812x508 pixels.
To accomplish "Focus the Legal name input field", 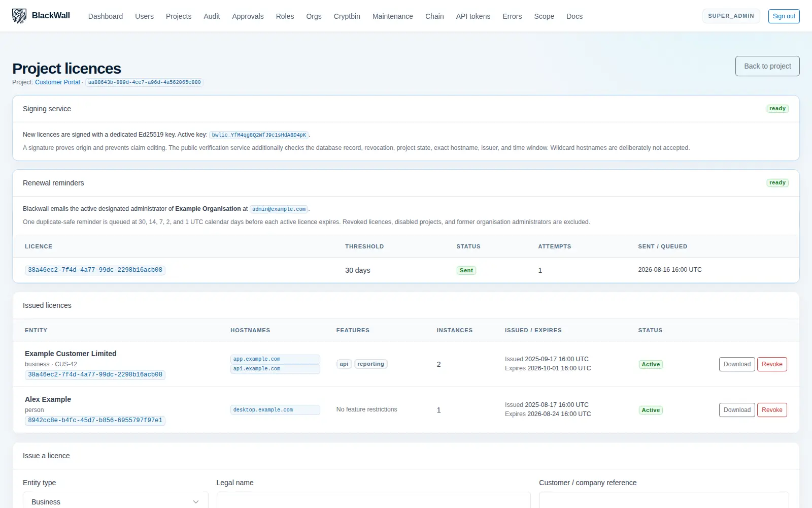I will [374, 500].
